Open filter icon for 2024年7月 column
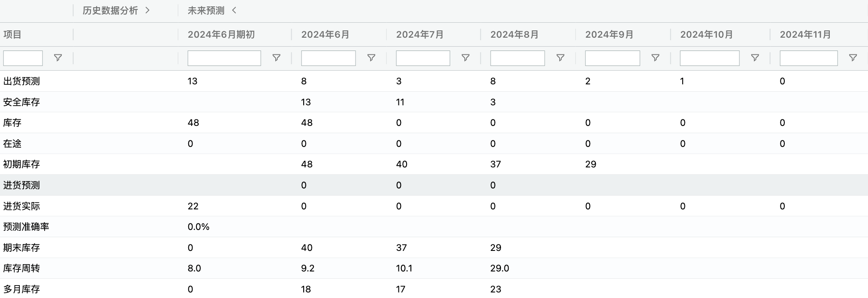Image resolution: width=868 pixels, height=298 pixels. point(465,58)
